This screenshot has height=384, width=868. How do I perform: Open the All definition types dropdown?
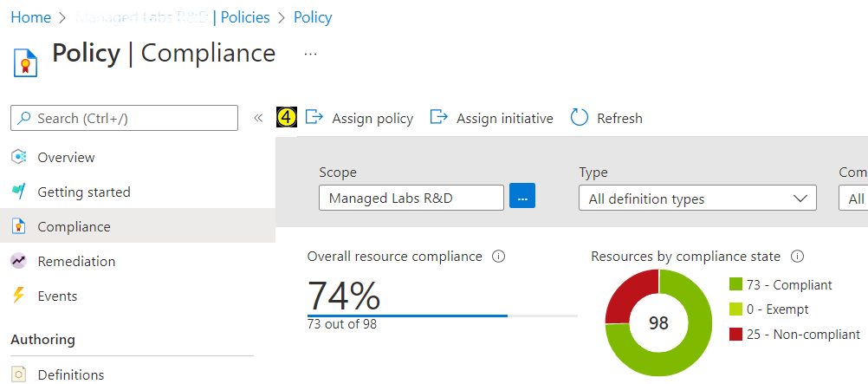[x=697, y=199]
